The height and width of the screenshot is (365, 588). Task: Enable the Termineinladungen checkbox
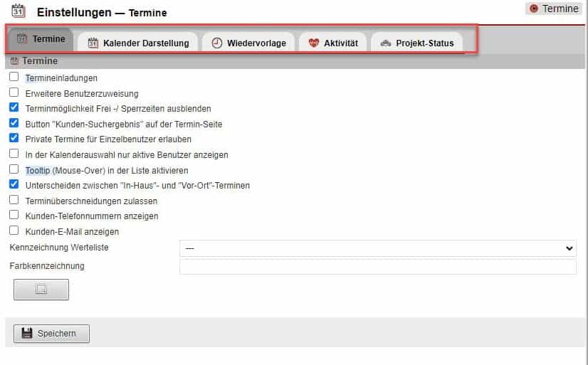tap(14, 77)
